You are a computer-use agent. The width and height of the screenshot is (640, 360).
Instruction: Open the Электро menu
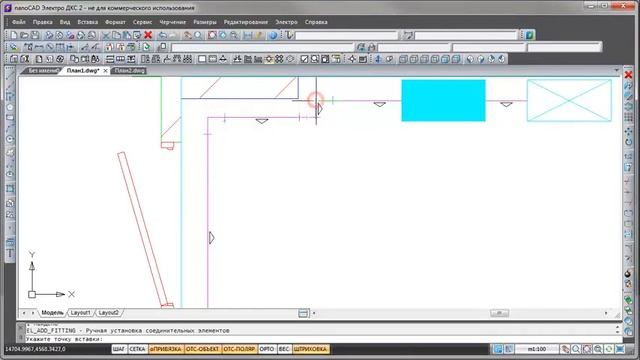click(x=287, y=22)
